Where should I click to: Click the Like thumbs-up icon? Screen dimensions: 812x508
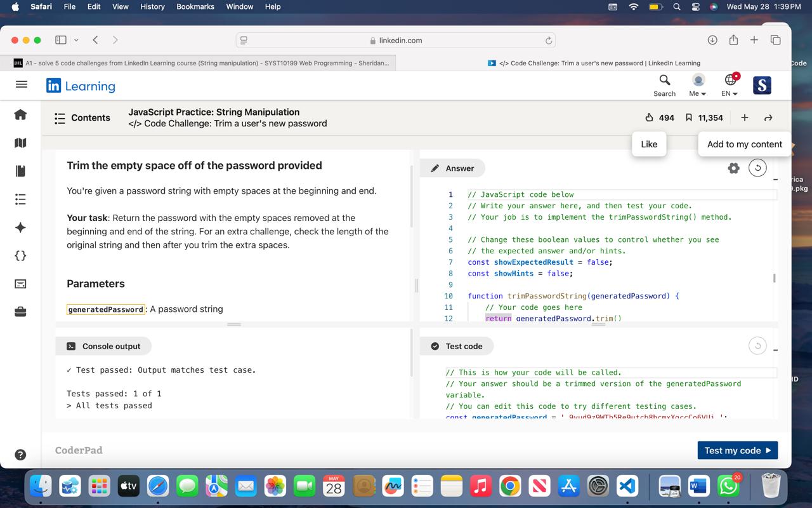click(649, 117)
